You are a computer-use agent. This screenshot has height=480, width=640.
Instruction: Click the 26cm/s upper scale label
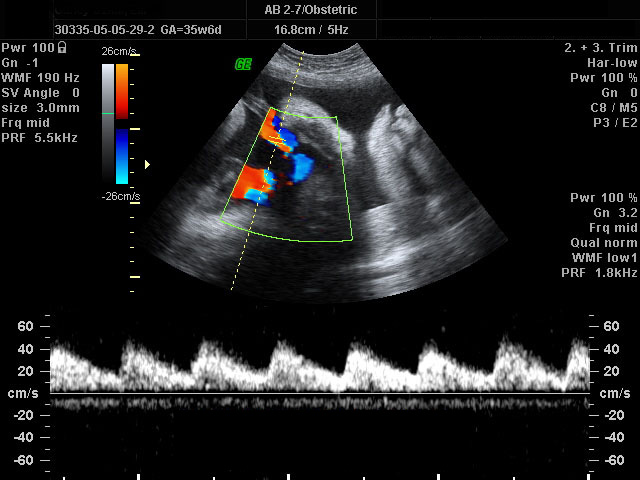pyautogui.click(x=119, y=51)
